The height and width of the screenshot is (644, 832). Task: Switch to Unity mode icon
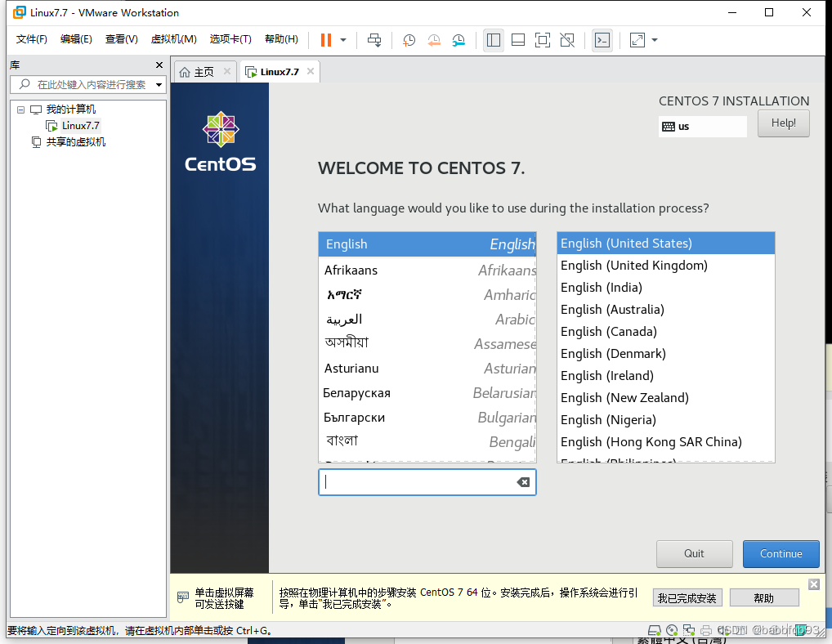567,40
